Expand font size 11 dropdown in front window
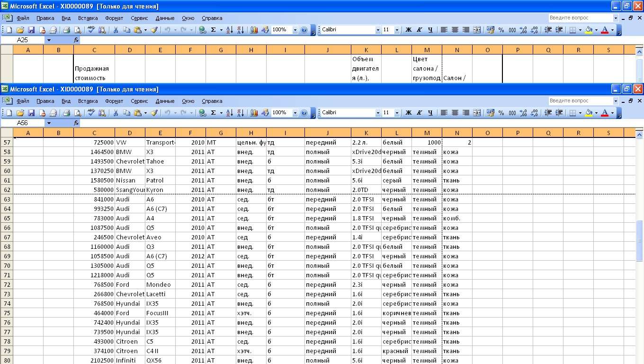This screenshot has height=364, width=644. tap(397, 113)
